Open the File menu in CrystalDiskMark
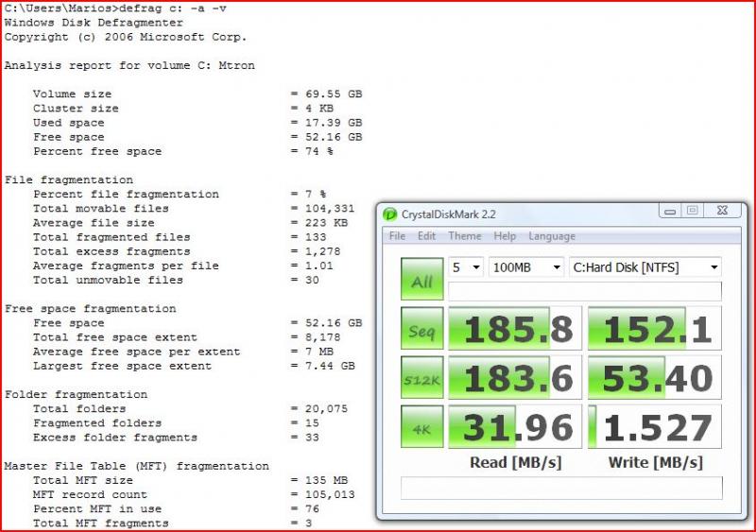This screenshot has width=756, height=532. 397,236
